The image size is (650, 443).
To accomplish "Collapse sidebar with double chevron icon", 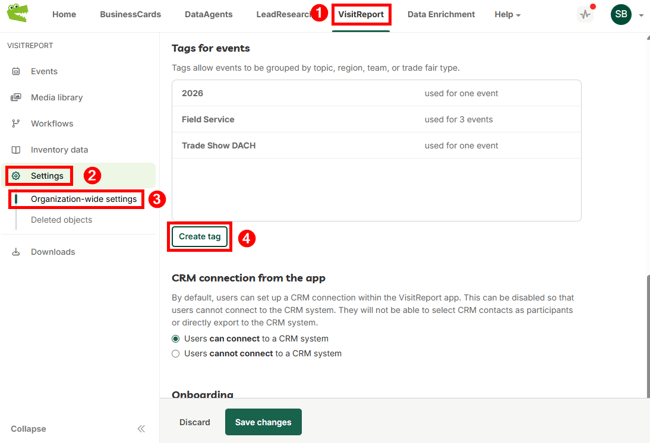I will 141,428.
